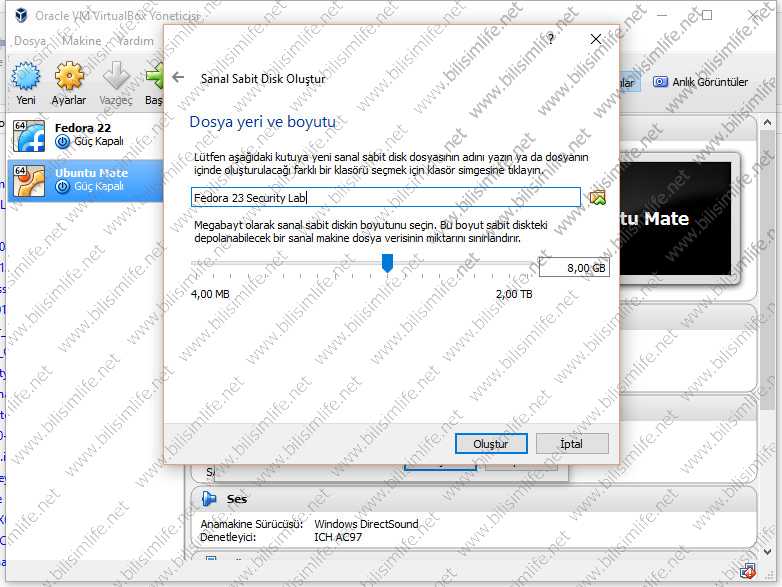
Task: Go back with the dialog arrow
Action: coord(178,77)
